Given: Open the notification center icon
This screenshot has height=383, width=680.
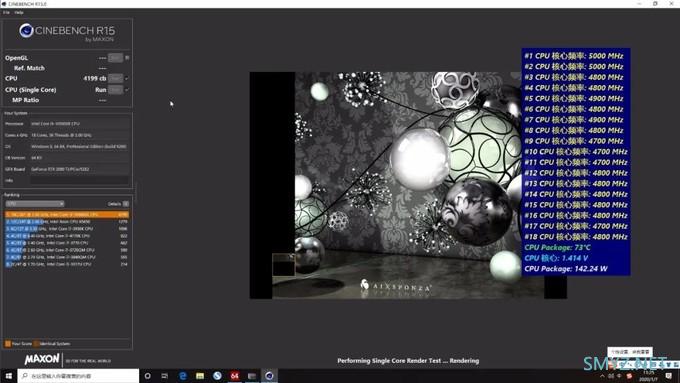Looking at the screenshot, I should (x=669, y=376).
